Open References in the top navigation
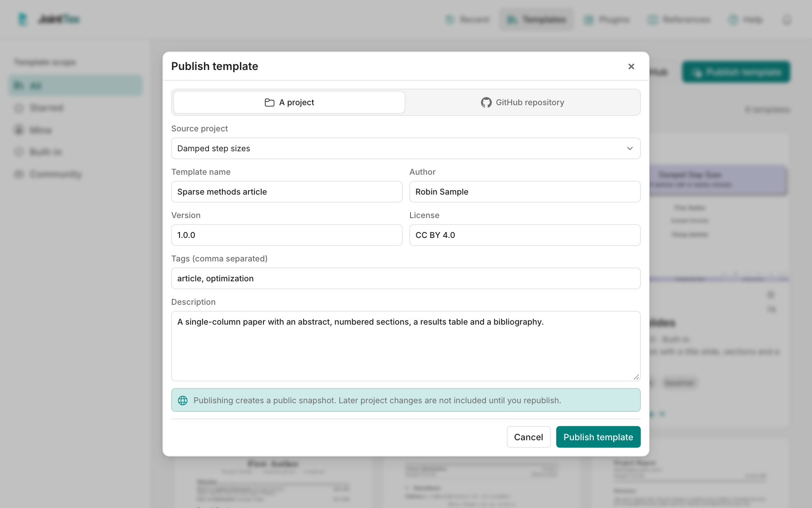812x508 pixels. (x=679, y=19)
